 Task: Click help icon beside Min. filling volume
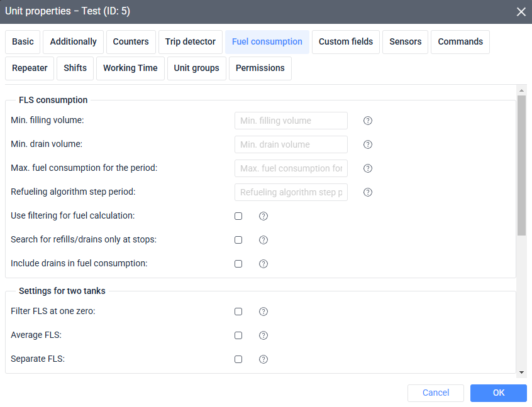coord(368,121)
